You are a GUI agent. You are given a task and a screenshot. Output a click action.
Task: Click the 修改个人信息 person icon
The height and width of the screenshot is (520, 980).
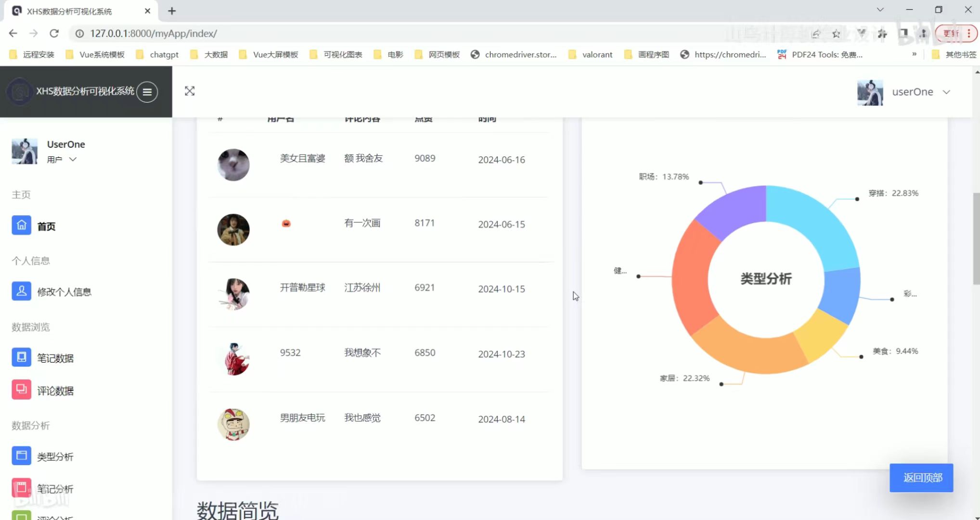coord(21,291)
